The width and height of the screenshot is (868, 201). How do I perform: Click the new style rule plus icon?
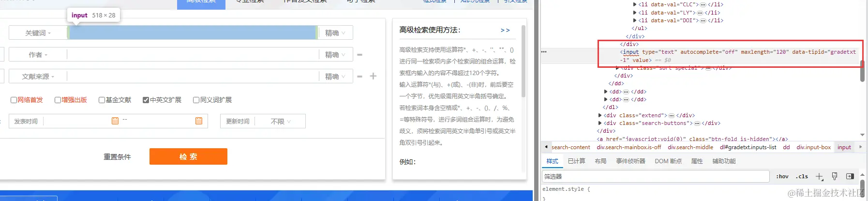pyautogui.click(x=819, y=176)
